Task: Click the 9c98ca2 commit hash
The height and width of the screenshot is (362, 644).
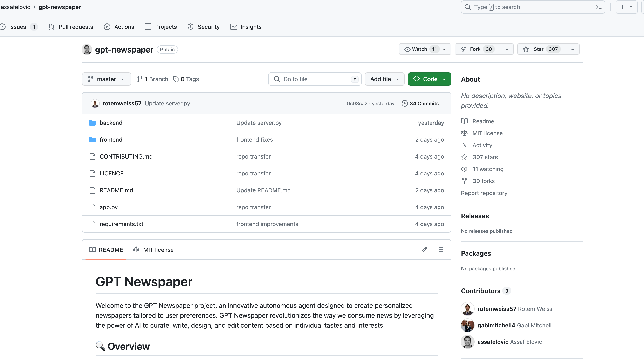Action: (x=357, y=103)
